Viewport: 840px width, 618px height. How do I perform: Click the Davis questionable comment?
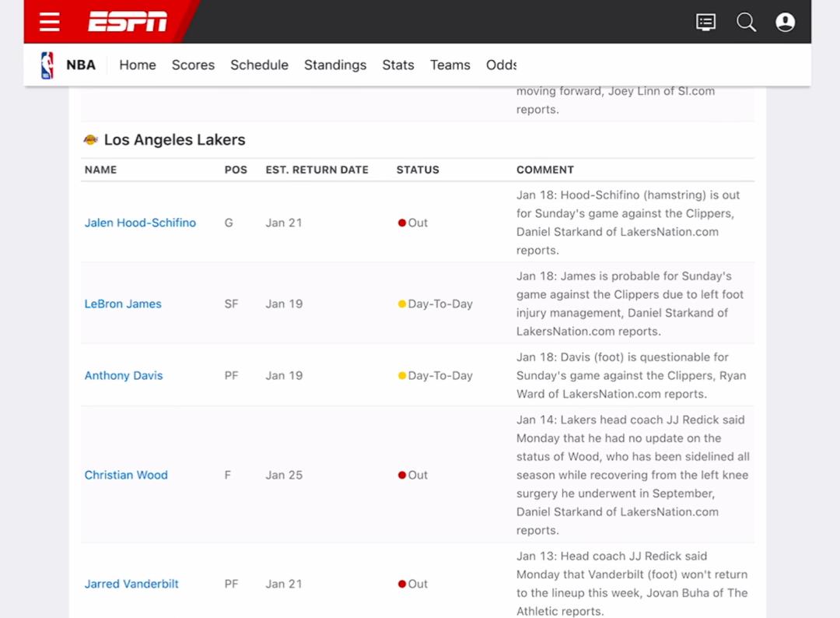(x=631, y=375)
